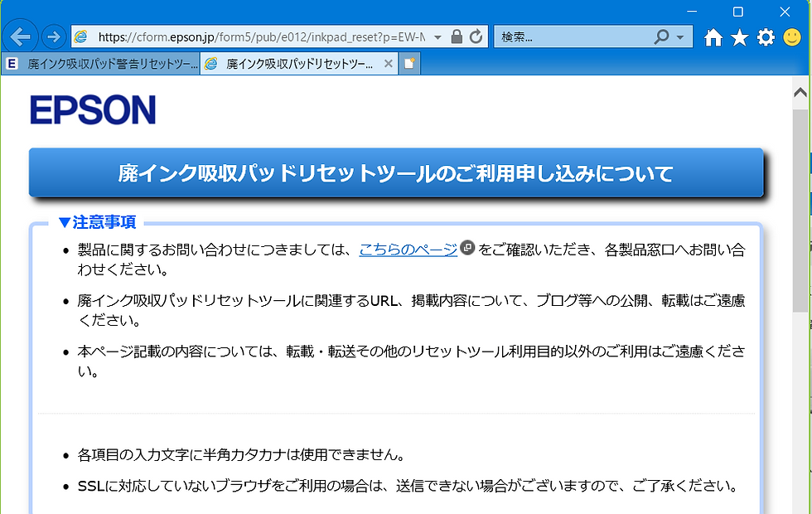This screenshot has height=514, width=812.
Task: Close the 廃インク吸収パッドリセットツール tab
Action: point(388,64)
